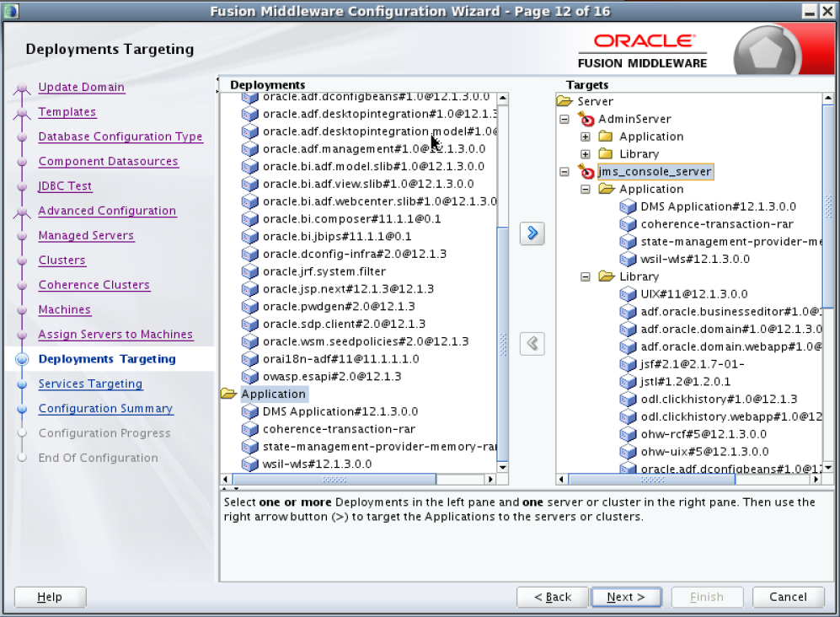Click the oracle.bi.composer deployment cube icon

click(x=249, y=219)
